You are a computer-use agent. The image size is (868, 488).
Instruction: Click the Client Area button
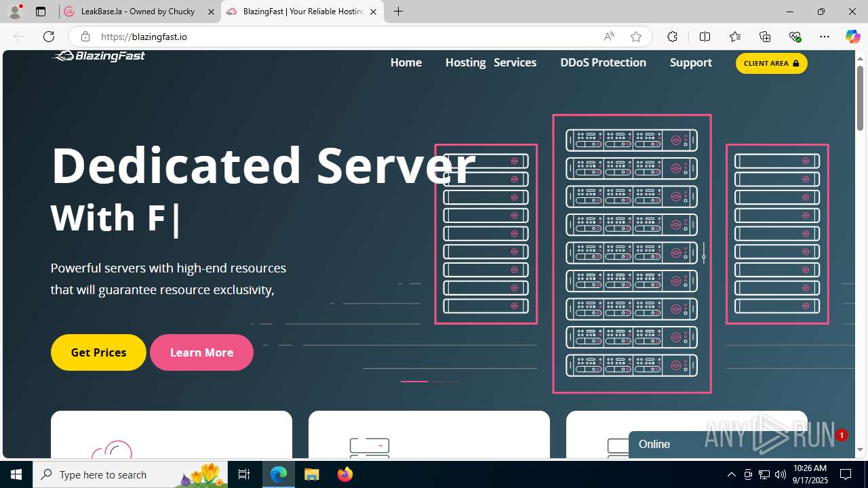click(772, 63)
